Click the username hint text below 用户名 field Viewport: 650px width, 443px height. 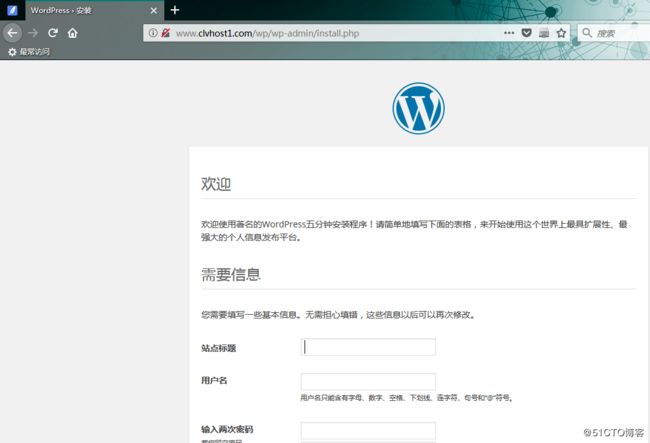[x=407, y=398]
